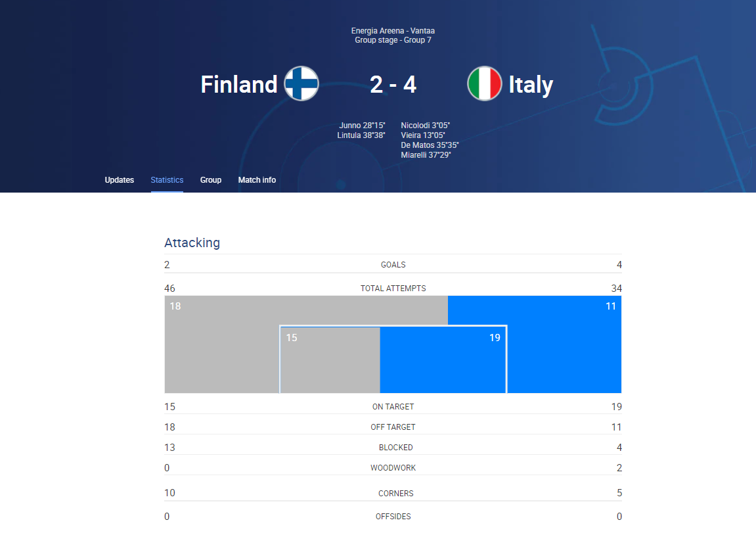Screen dimensions: 756x537
Task: Open the Match info tab
Action: 257,180
